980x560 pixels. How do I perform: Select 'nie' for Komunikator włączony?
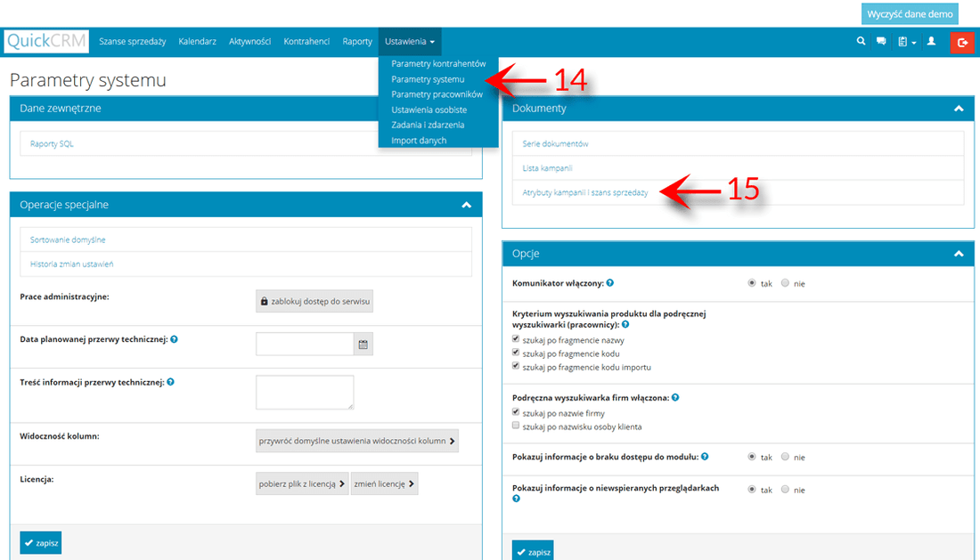[785, 283]
